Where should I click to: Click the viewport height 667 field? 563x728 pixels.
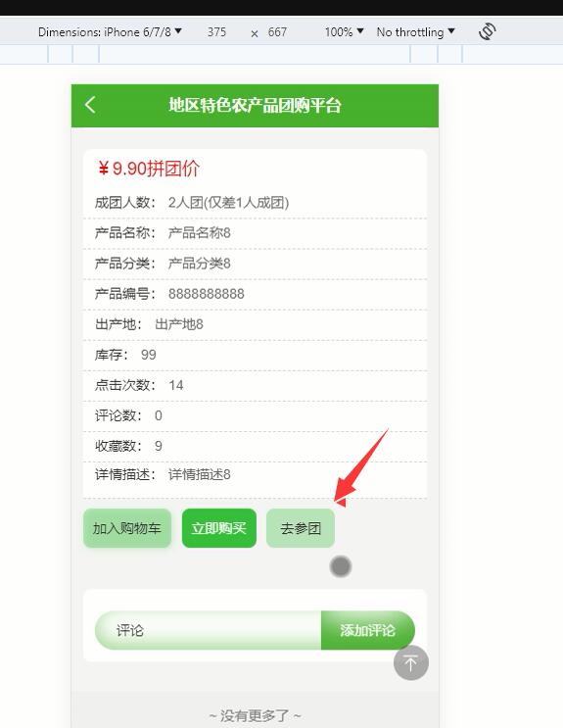point(277,32)
